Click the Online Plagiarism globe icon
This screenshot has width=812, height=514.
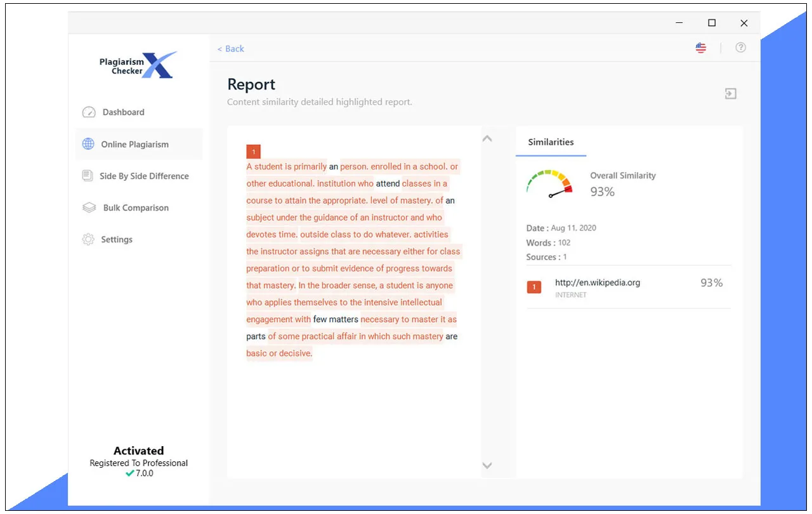(89, 144)
